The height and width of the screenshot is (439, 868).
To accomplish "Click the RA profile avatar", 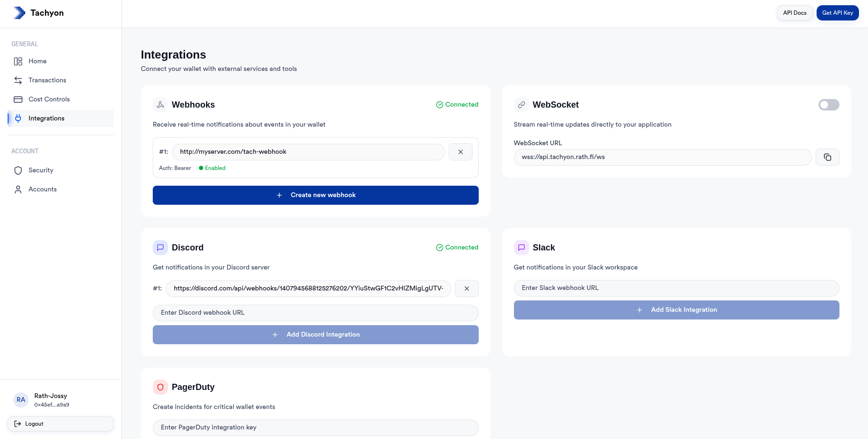I will coord(21,399).
